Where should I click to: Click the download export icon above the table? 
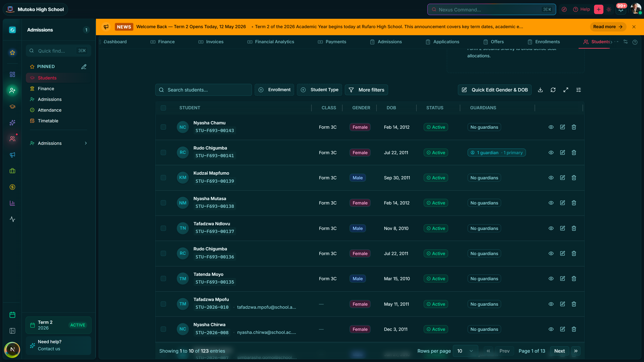pos(540,90)
